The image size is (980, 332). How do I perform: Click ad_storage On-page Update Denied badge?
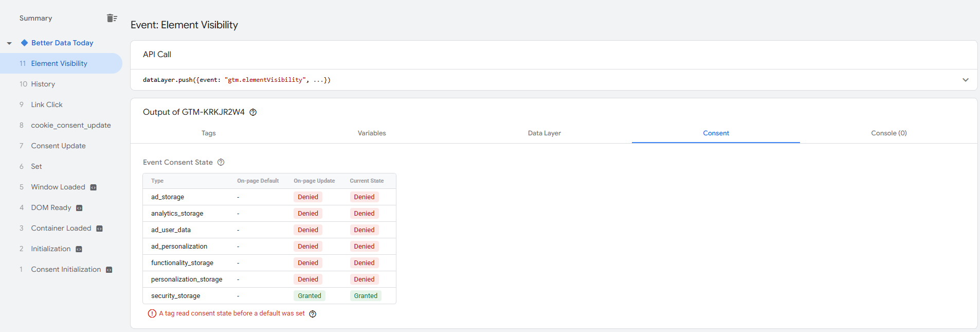308,197
